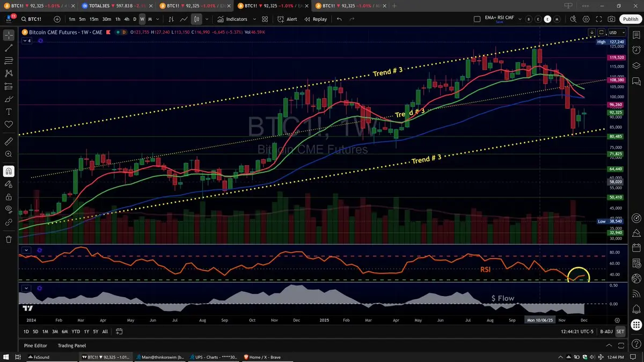Screen dimensions: 644x362
Task: Switch to the Main@thinkorswim taskbar window
Action: tap(160, 357)
